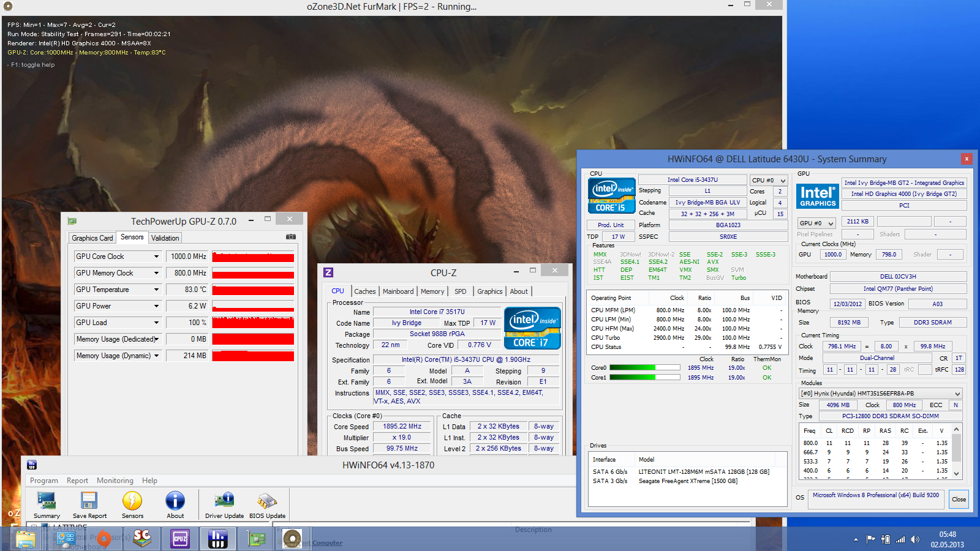Click the volume speaker icon in the system tray
This screenshot has width=980, height=551.
pyautogui.click(x=915, y=539)
